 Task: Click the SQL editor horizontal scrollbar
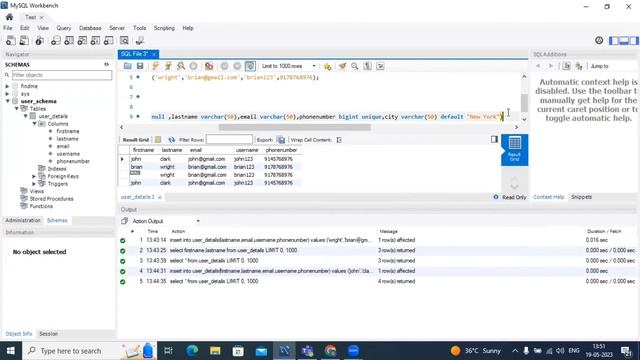pyautogui.click(x=294, y=127)
